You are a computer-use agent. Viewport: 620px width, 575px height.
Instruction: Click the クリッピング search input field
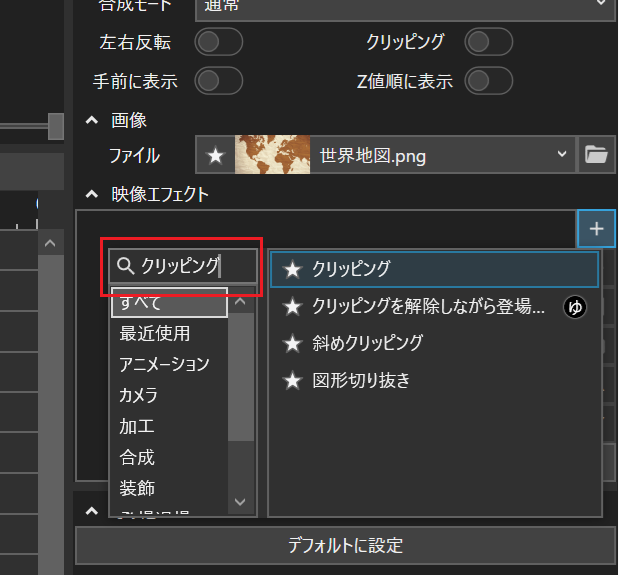(185, 266)
